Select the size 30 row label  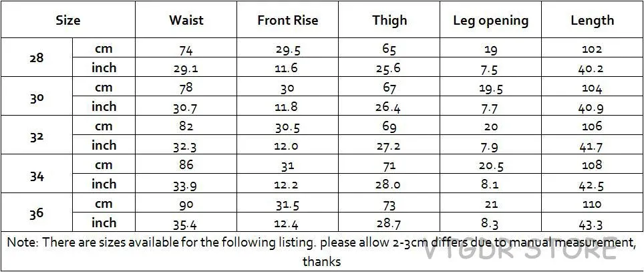tap(37, 96)
